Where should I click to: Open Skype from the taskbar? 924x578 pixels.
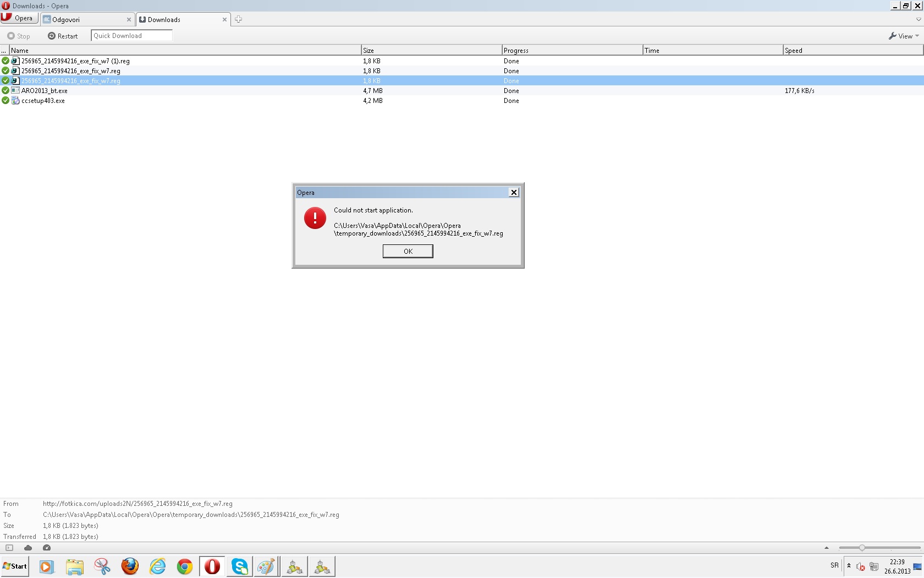(240, 566)
